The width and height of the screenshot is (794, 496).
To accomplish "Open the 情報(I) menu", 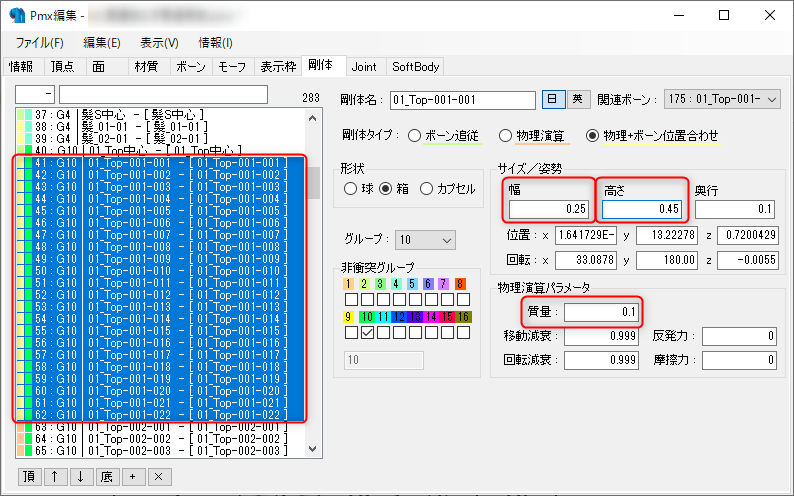I will 216,43.
